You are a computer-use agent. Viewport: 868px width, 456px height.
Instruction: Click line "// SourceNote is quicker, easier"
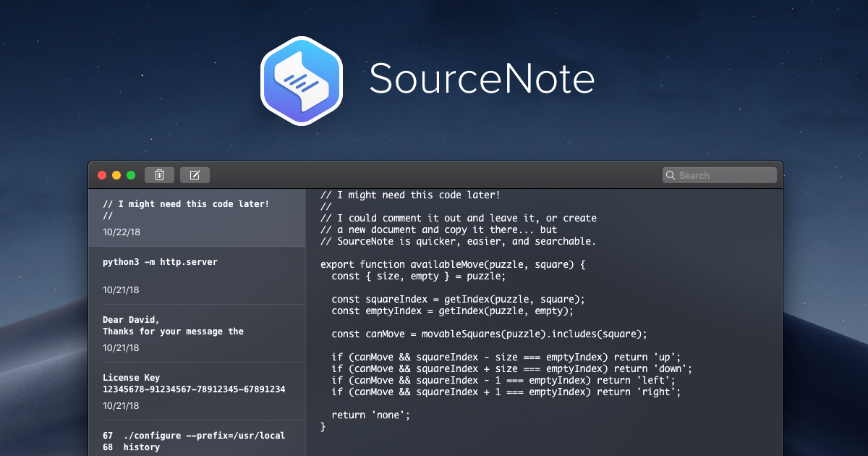[x=459, y=241]
